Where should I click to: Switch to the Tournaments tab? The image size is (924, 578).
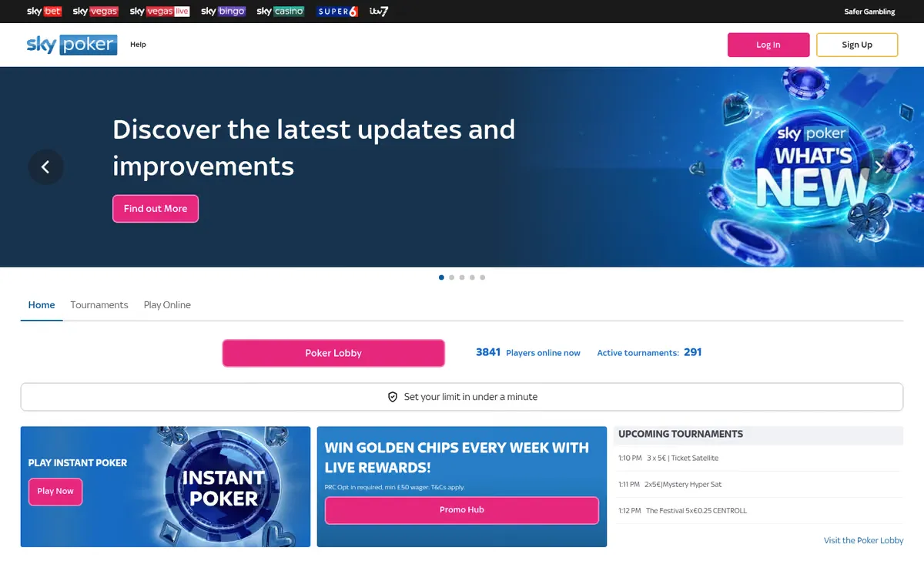[x=99, y=305]
